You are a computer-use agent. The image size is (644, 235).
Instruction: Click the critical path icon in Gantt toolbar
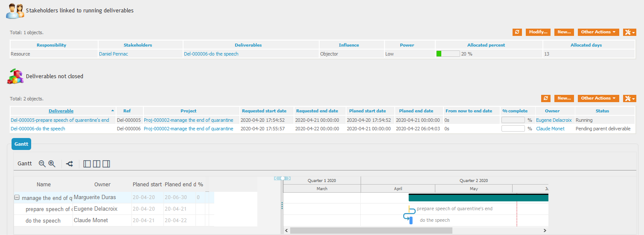point(70,164)
